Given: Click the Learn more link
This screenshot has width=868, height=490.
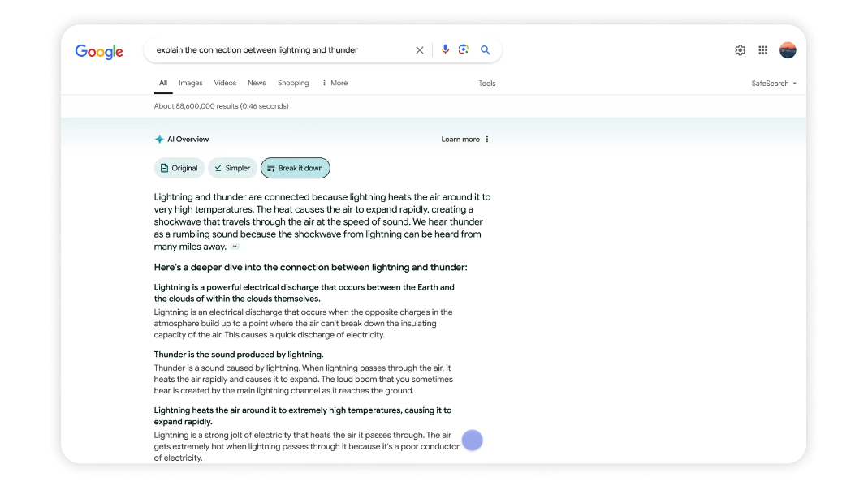Looking at the screenshot, I should 460,140.
